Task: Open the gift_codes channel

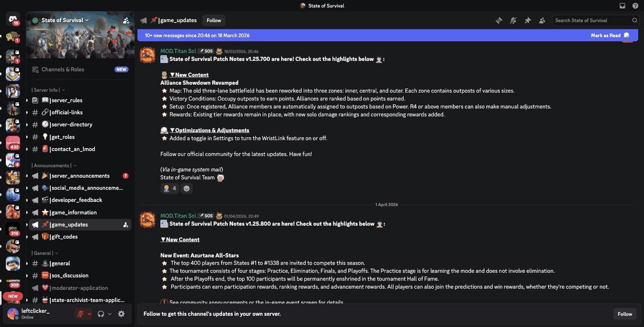Action: click(x=80, y=237)
